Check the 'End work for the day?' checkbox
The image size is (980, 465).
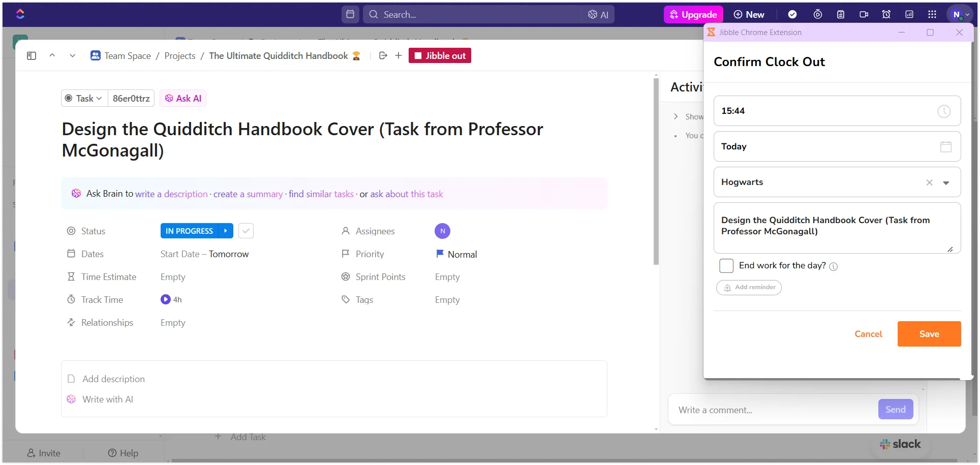(x=726, y=266)
